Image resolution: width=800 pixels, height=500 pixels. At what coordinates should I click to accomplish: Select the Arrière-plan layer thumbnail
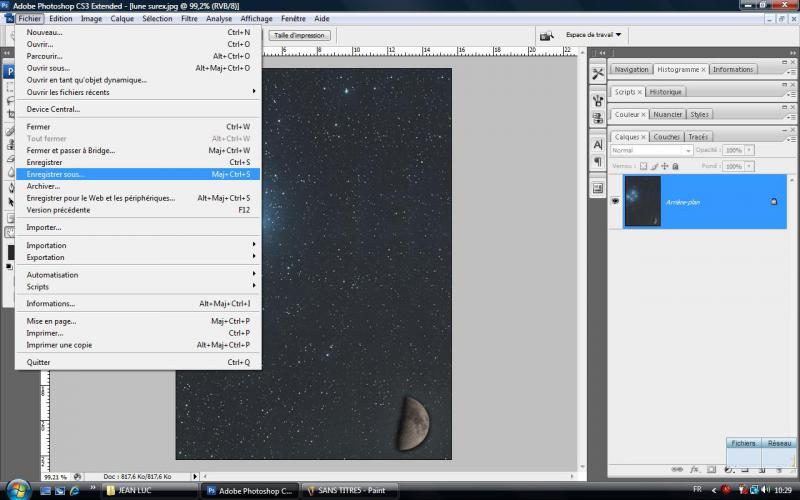pyautogui.click(x=642, y=202)
